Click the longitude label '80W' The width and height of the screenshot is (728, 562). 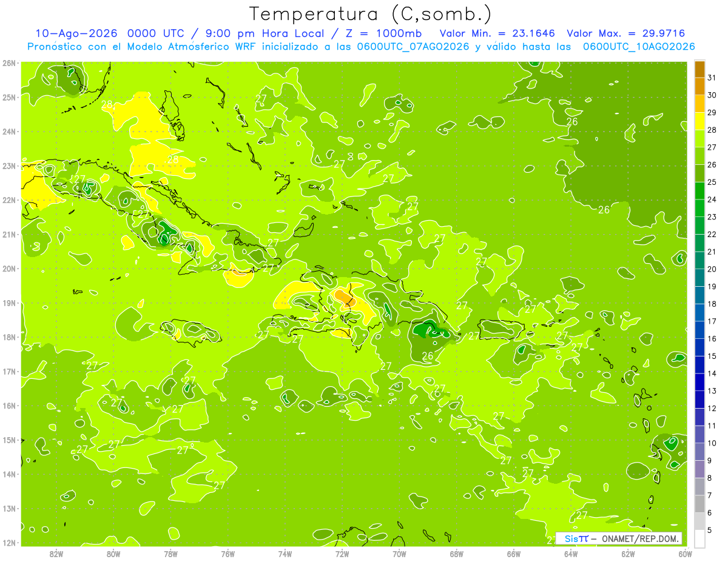pyautogui.click(x=113, y=554)
